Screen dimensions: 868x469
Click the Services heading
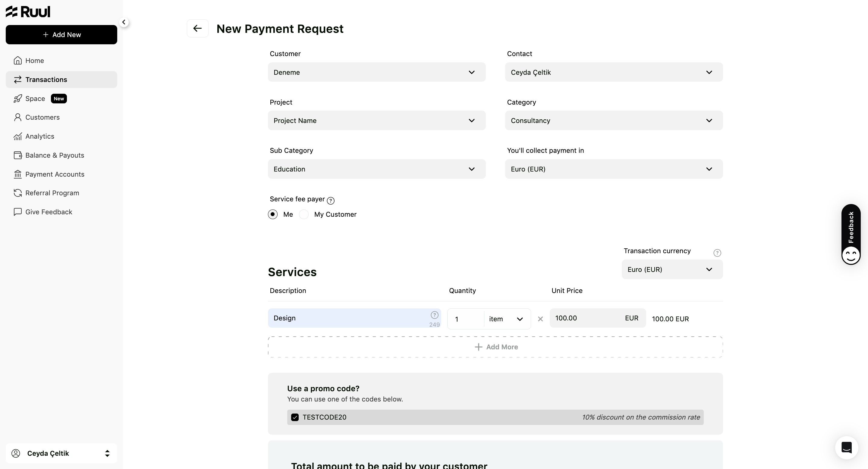[292, 272]
